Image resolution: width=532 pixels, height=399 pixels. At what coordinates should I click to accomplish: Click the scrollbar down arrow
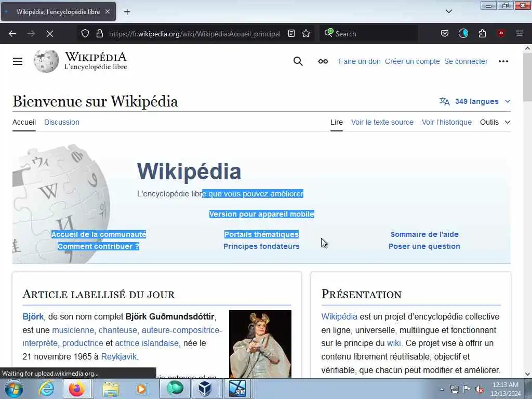pos(527,374)
